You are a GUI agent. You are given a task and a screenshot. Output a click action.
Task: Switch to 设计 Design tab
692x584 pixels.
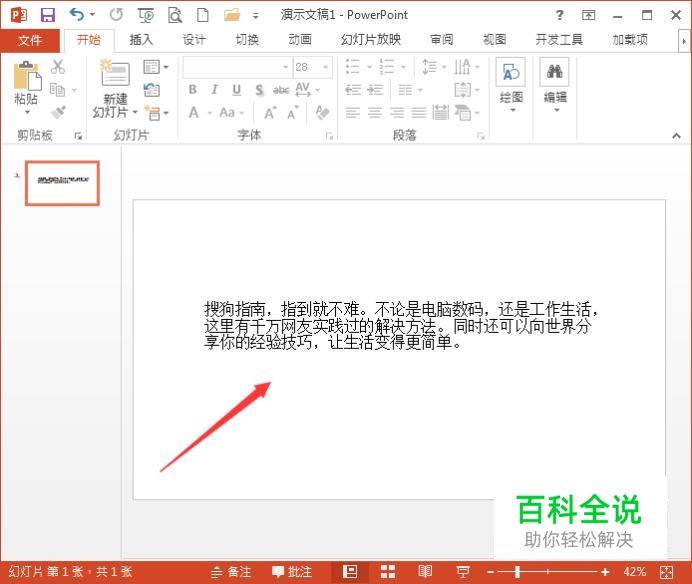pos(194,40)
